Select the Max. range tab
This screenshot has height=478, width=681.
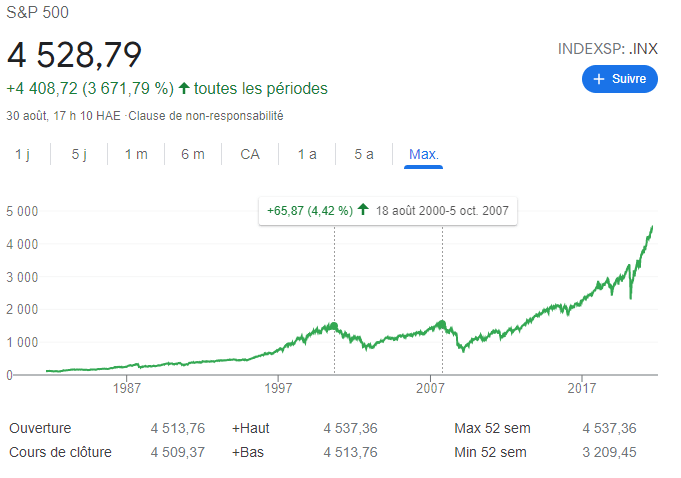tap(424, 154)
